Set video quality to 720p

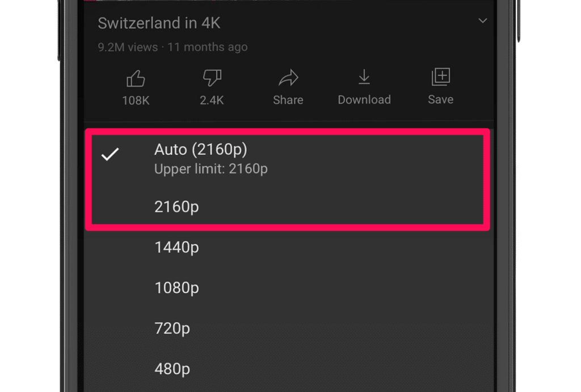pos(172,328)
